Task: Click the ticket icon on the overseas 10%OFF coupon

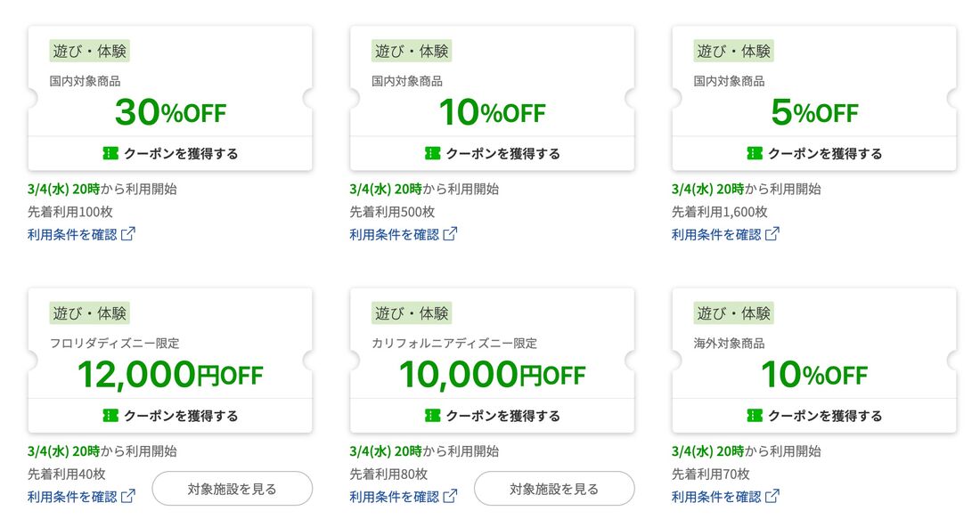Action: pyautogui.click(x=755, y=415)
